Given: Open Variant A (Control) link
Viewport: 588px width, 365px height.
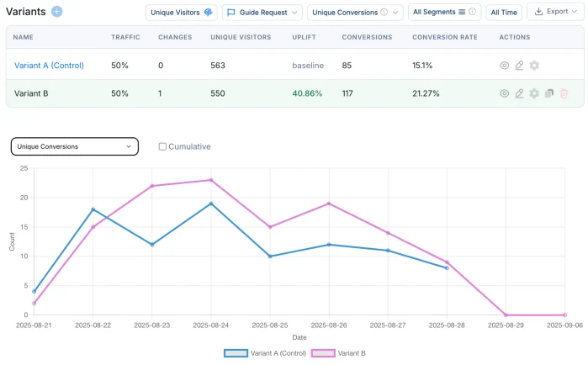Looking at the screenshot, I should (x=49, y=66).
